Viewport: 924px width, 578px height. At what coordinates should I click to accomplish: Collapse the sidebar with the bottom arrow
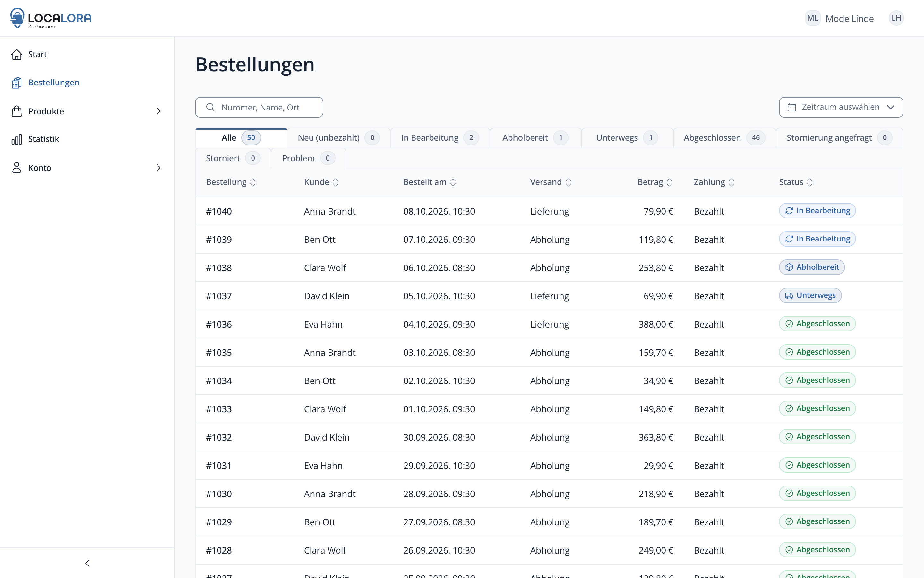pos(87,563)
